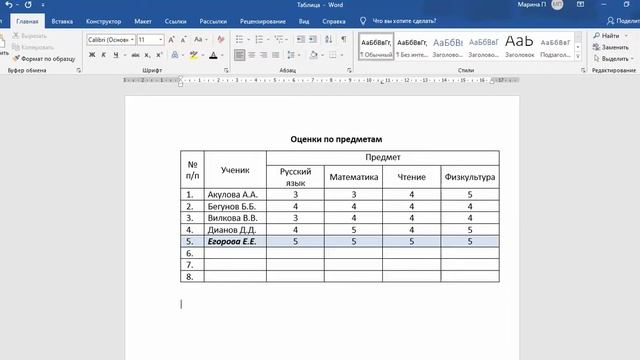The image size is (640, 360).
Task: Click the left indent marker on ruler
Action: [180, 84]
